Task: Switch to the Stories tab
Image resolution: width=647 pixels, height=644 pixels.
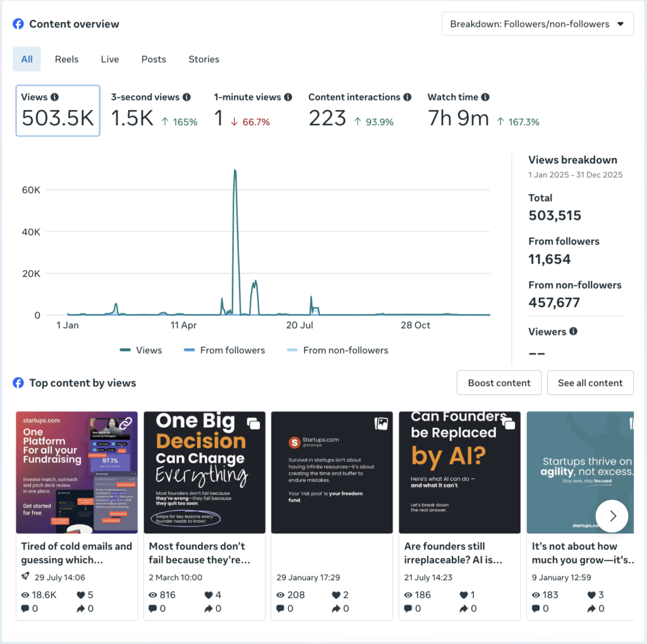Action: (x=203, y=59)
